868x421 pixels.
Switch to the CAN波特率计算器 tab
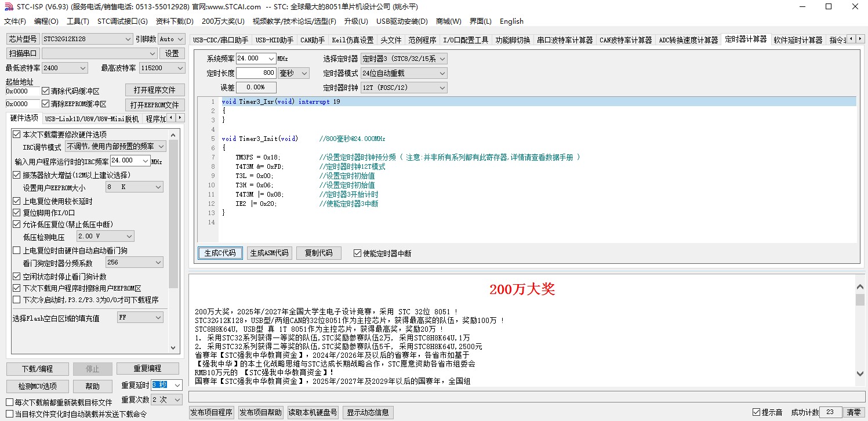click(x=626, y=40)
